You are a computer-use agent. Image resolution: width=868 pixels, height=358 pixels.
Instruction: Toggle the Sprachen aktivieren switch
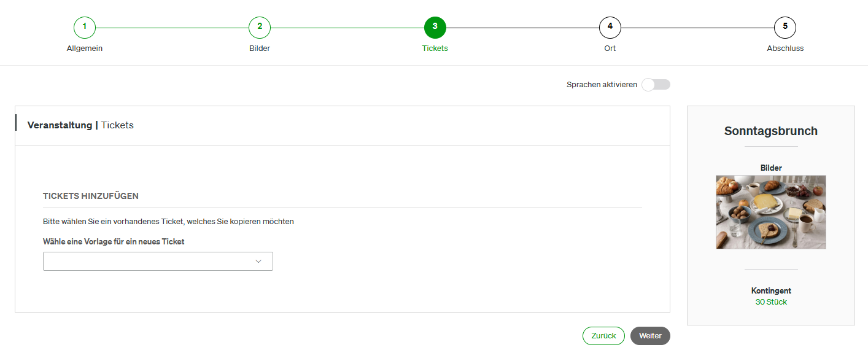[656, 85]
